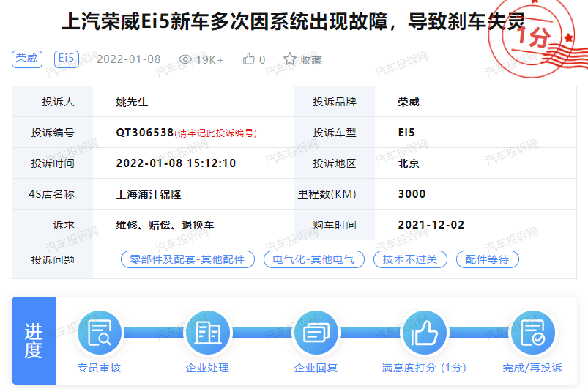Click the purchase date 2021-12-02

coord(431,225)
